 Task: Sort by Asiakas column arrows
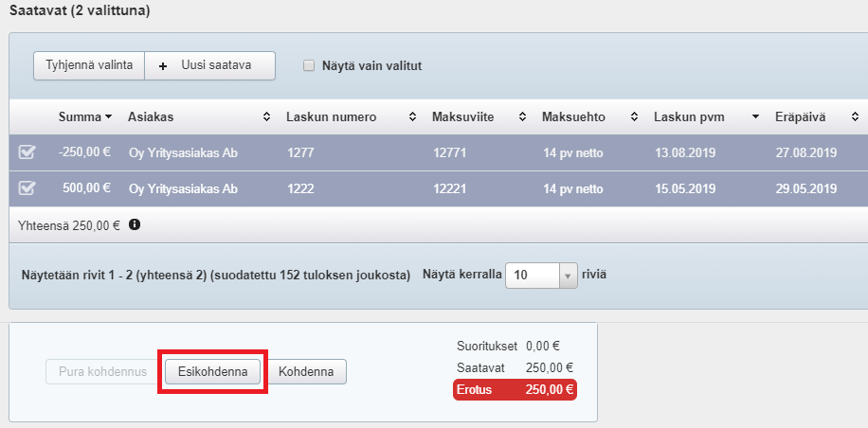point(267,116)
